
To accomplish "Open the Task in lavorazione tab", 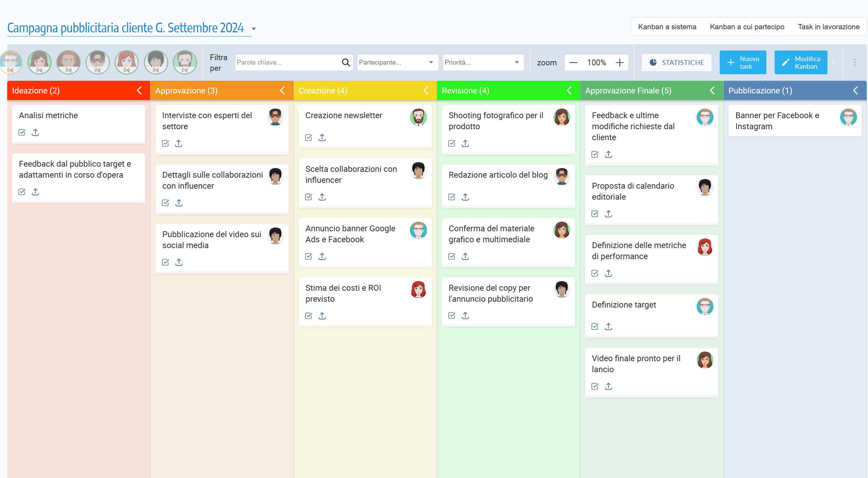I will [829, 26].
